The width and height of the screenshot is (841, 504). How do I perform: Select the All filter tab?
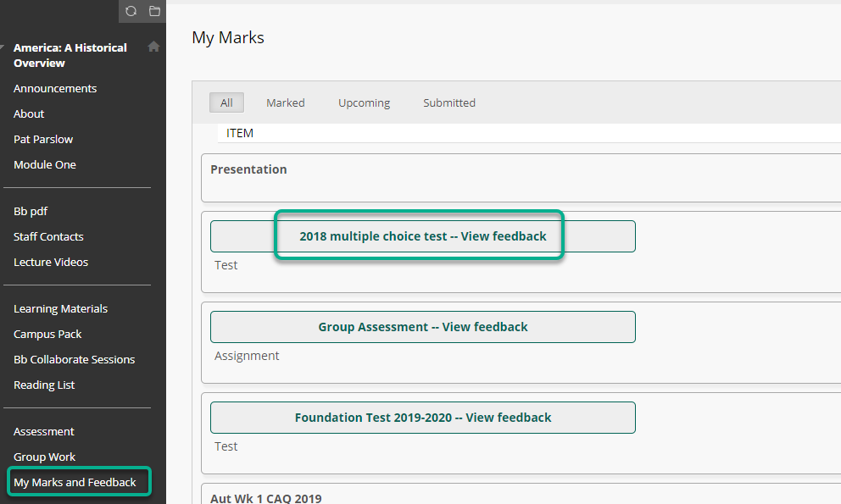(x=226, y=102)
